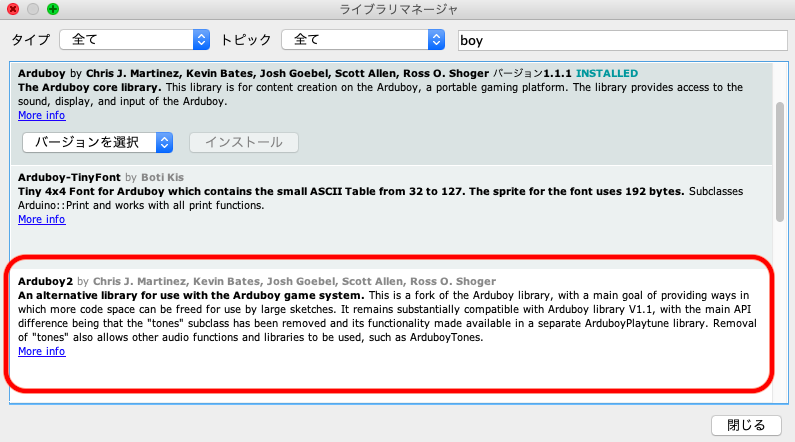Click the 閉じる button
Screen dimensions: 795x442
click(746, 425)
